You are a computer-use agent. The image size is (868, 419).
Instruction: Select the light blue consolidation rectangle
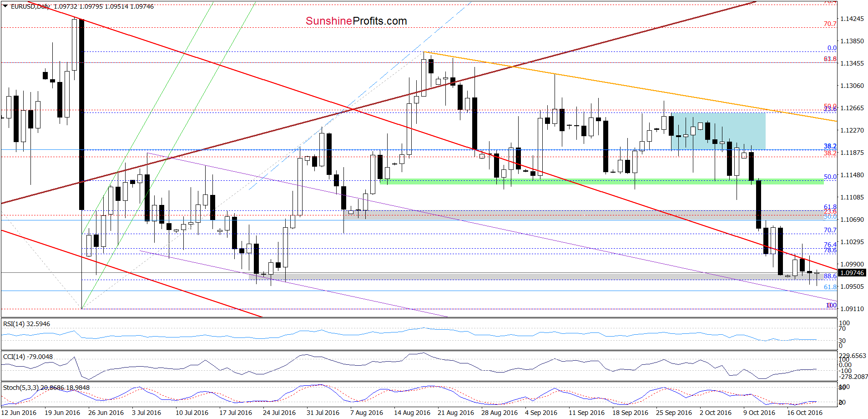pos(718,131)
